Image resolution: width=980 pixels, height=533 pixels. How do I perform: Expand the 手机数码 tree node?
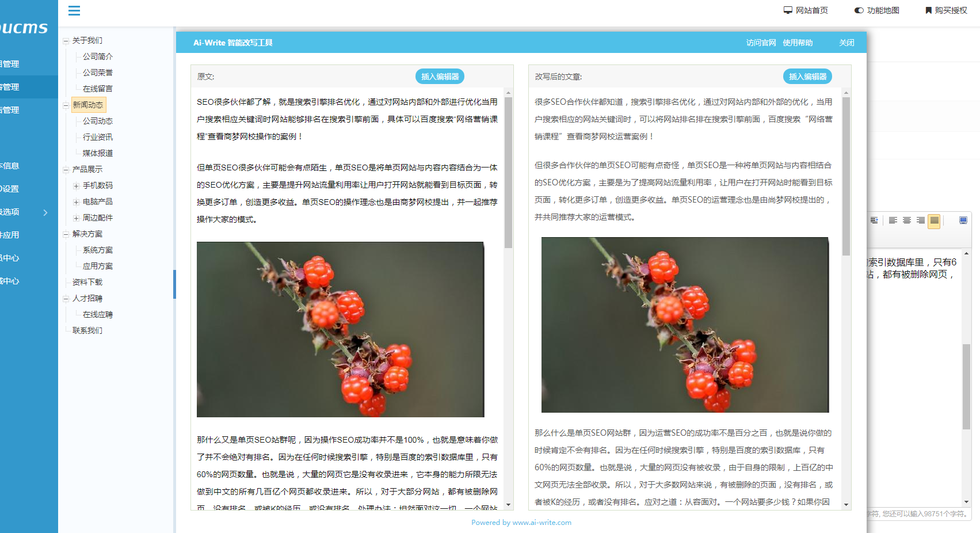pyautogui.click(x=77, y=185)
